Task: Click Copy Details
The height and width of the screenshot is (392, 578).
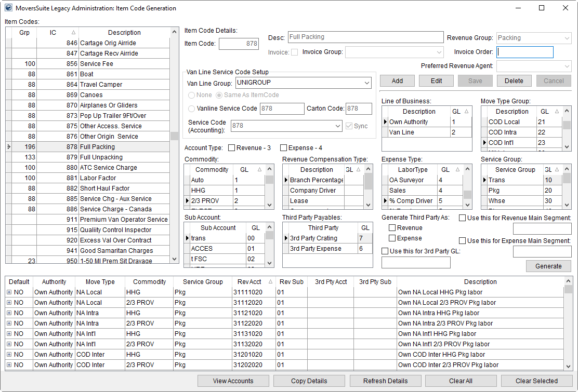Action: 309,381
